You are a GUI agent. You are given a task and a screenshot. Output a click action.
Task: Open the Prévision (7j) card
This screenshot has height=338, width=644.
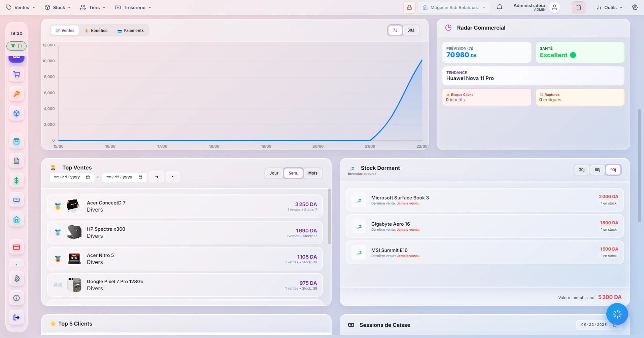487,52
